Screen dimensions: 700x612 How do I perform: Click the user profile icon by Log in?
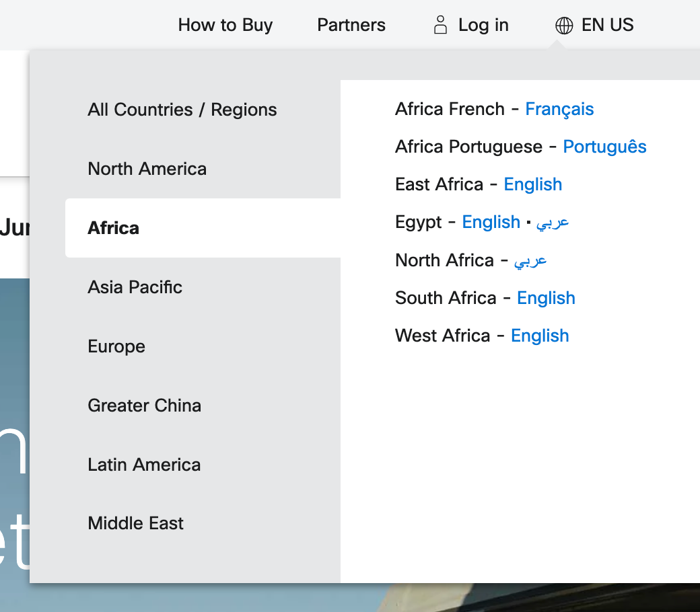[x=440, y=25]
